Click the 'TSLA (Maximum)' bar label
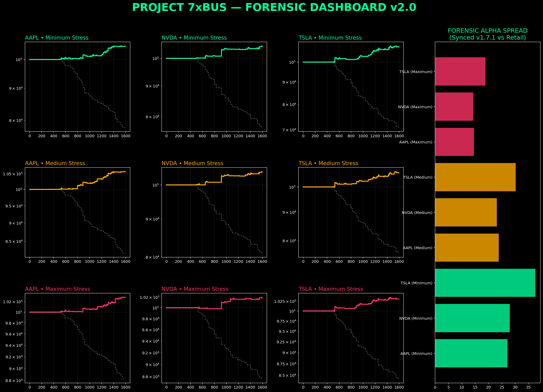 tap(416, 72)
